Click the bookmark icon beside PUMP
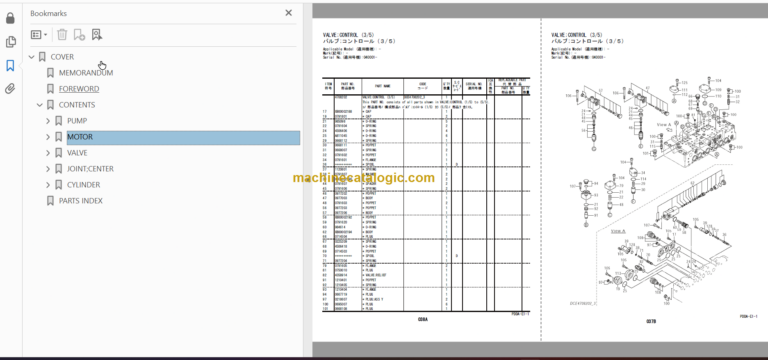Image resolution: width=768 pixels, height=360 pixels. pyautogui.click(x=58, y=121)
